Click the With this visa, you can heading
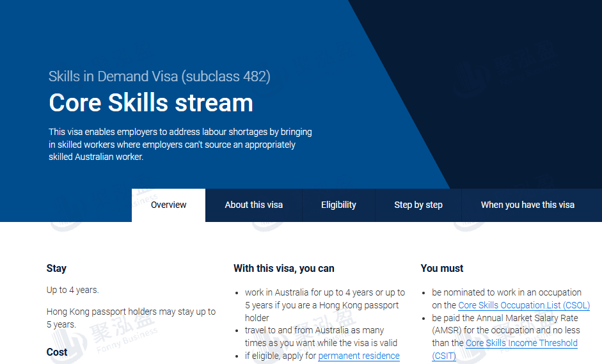The height and width of the screenshot is (364, 602). 283,268
